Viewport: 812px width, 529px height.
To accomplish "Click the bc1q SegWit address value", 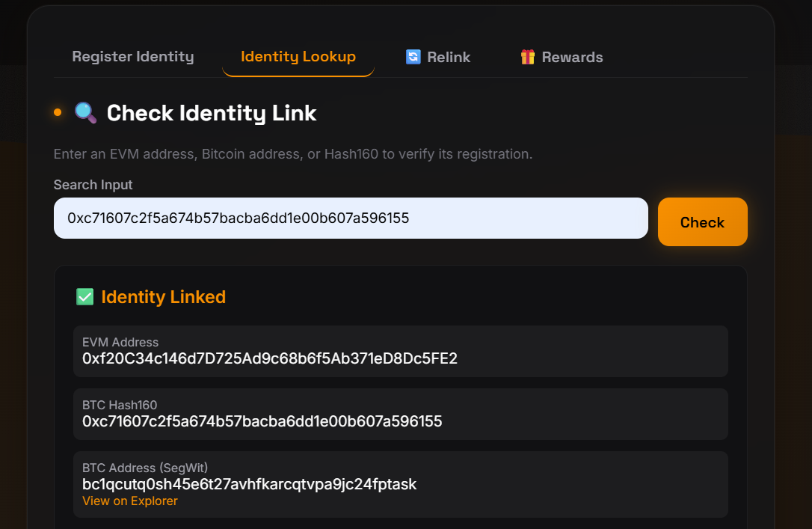I will (249, 484).
